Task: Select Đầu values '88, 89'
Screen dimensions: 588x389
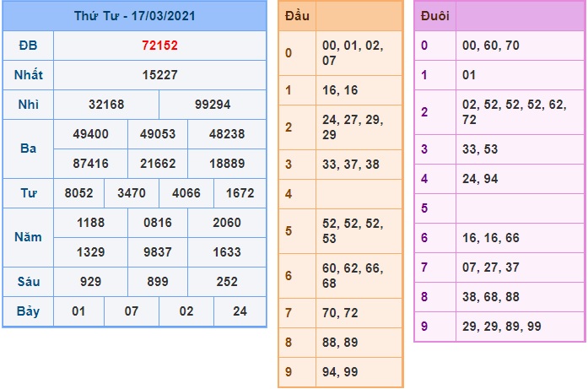Action: pyautogui.click(x=340, y=343)
